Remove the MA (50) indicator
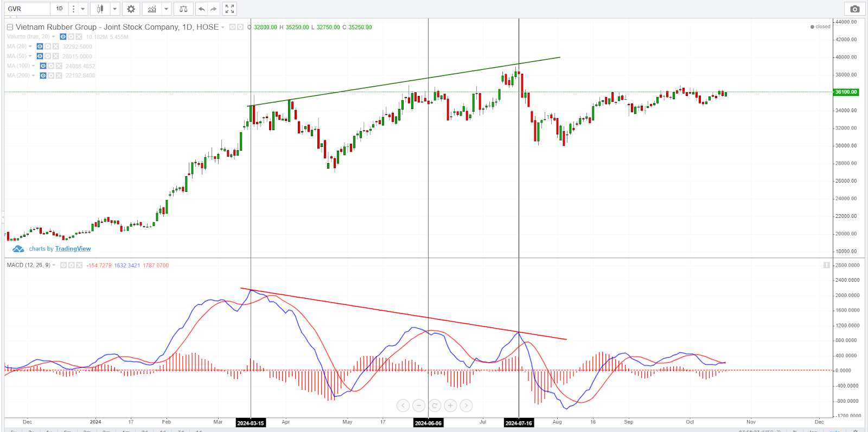Screen dimensions: 868x432 [55, 56]
